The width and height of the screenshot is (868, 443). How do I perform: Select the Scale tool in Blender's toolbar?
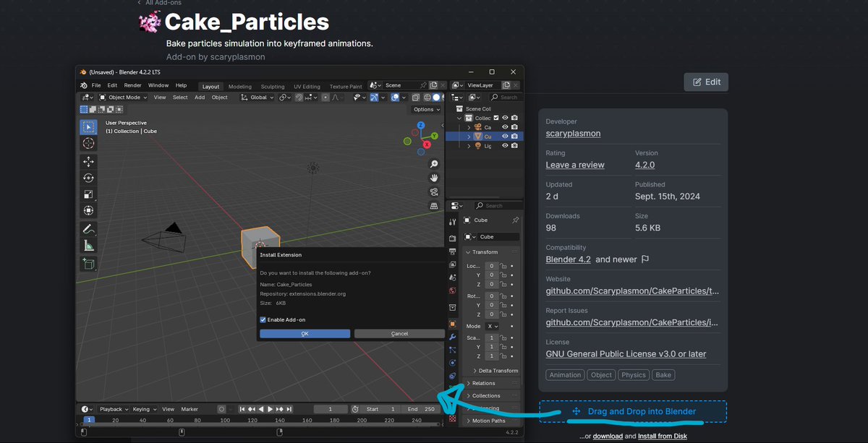(x=88, y=194)
